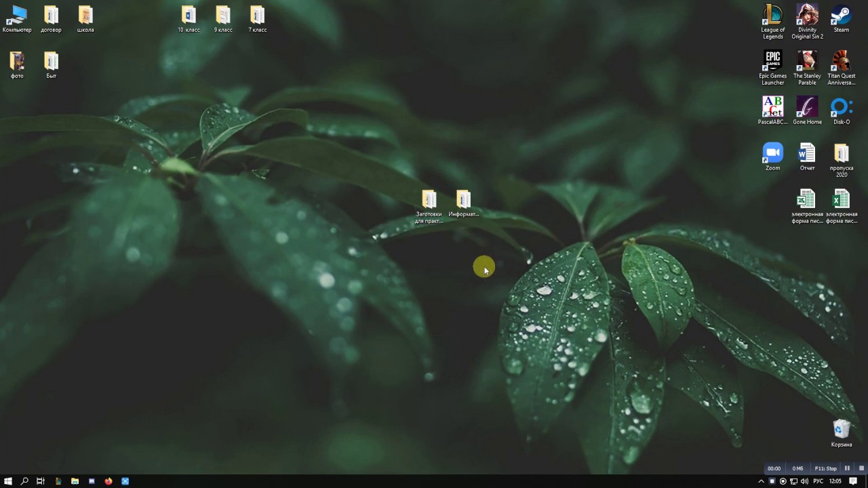Open the taskbar app beside Task View
This screenshot has height=488, width=868.
pyautogui.click(x=58, y=481)
